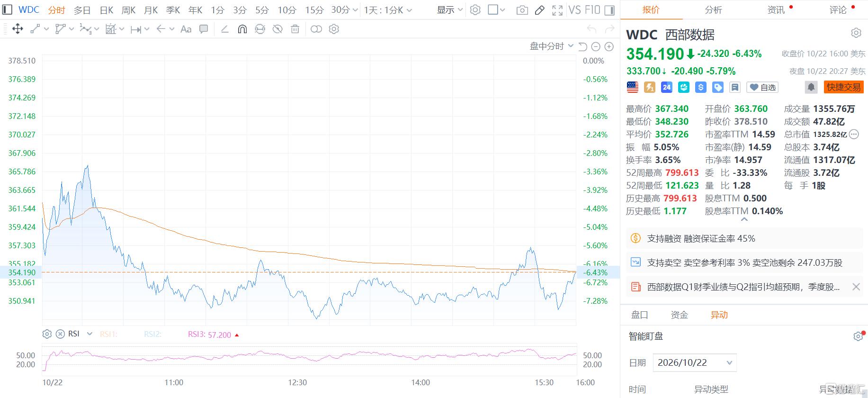Pick the trend line drawing tool

[35, 29]
